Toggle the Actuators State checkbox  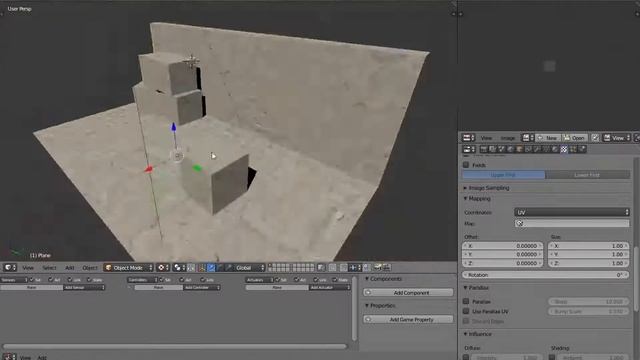pos(335,280)
